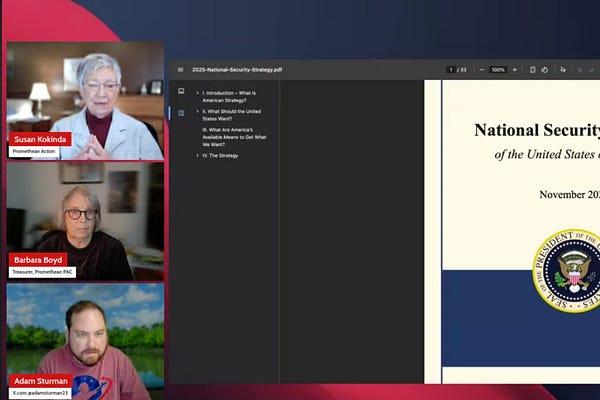Click the X.com @adamsturman23 caption

pos(40,393)
